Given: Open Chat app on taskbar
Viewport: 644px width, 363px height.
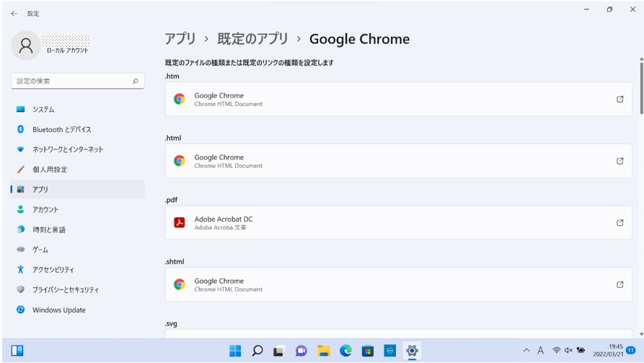Looking at the screenshot, I should (301, 351).
